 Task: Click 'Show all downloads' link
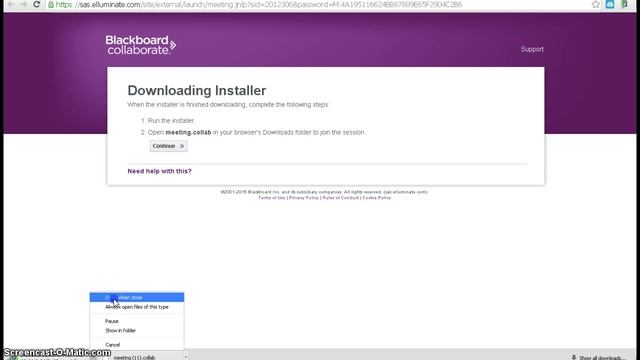point(599,358)
